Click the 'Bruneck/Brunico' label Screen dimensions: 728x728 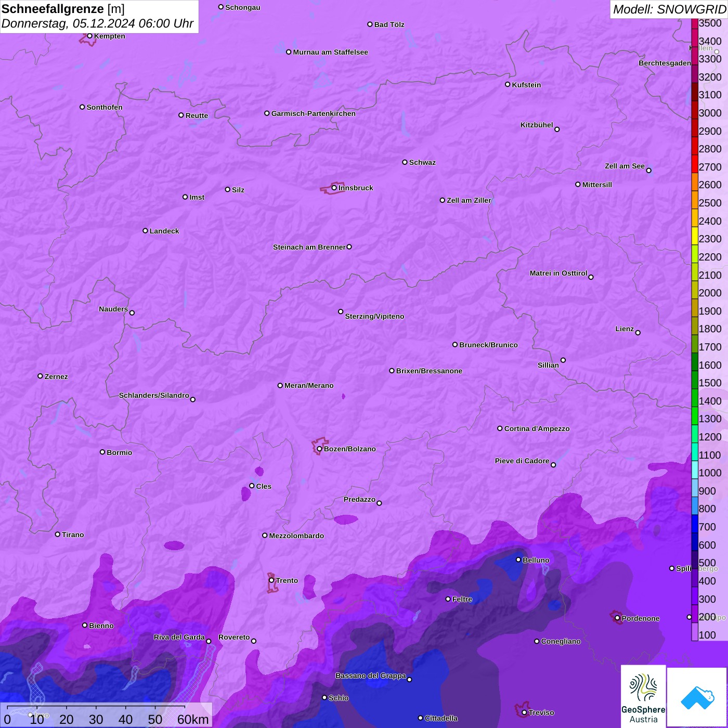(489, 345)
